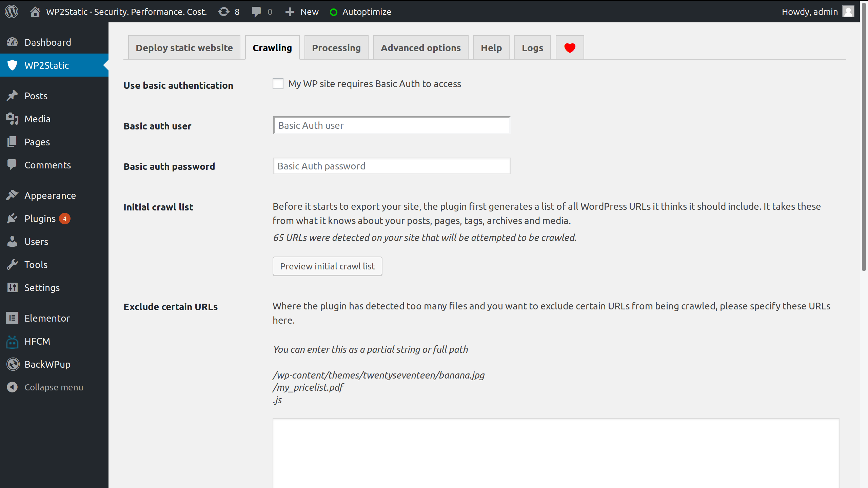The width and height of the screenshot is (868, 488).
Task: Open the Autoptimize toolbar menu
Action: (x=360, y=12)
